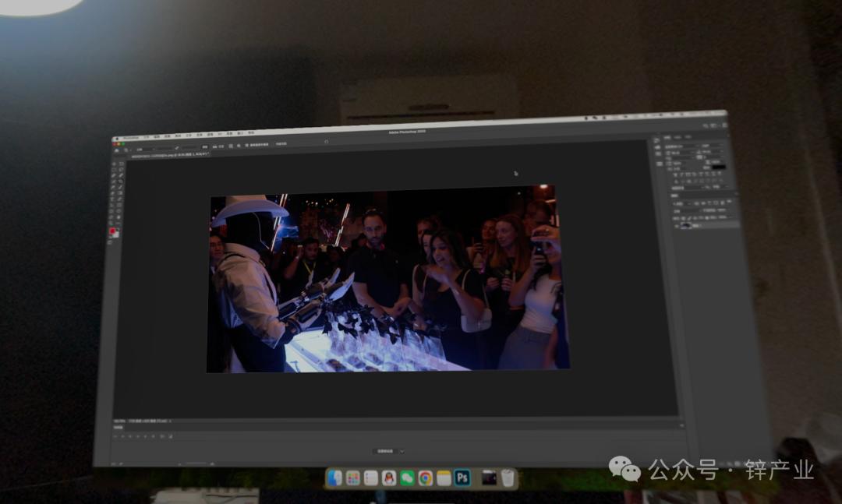
Task: Open the Trash in the Dock
Action: [x=508, y=478]
